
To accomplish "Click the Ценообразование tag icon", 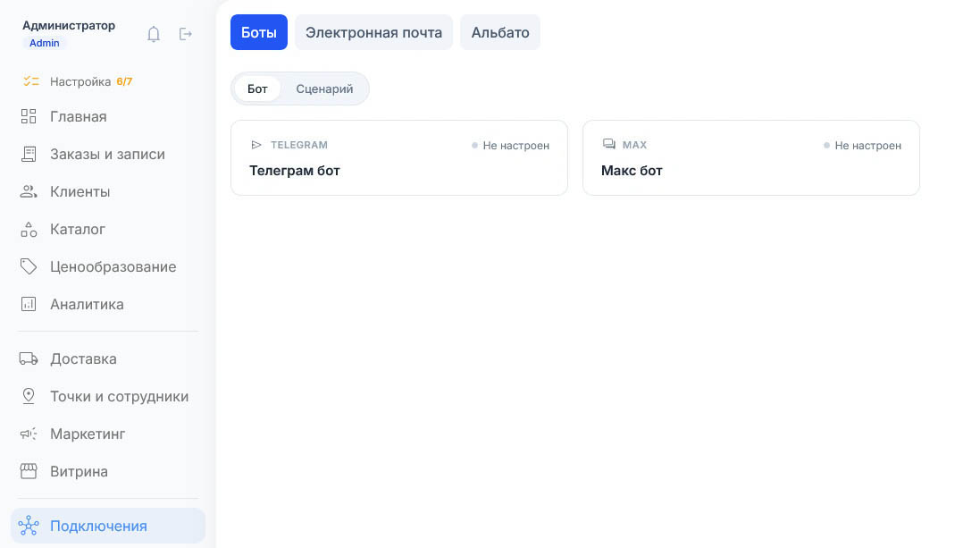I will click(29, 266).
